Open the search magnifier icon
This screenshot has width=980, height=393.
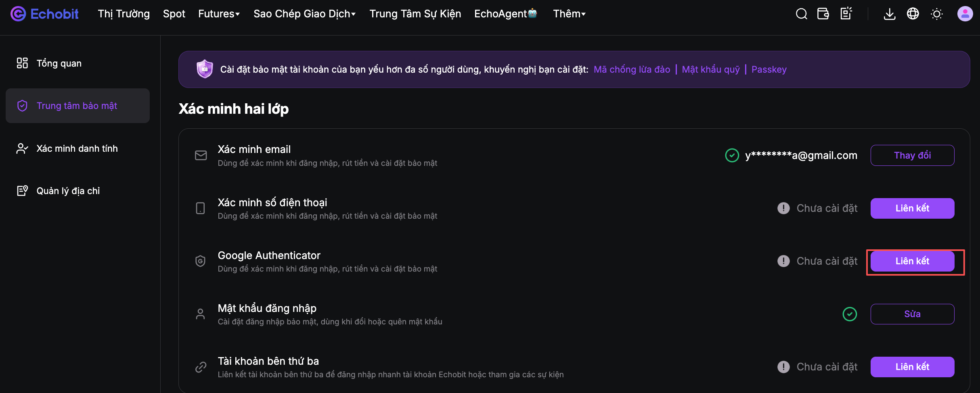(x=801, y=14)
